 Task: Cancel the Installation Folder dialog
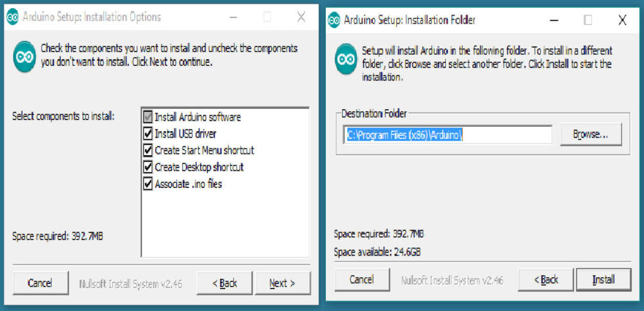362,280
